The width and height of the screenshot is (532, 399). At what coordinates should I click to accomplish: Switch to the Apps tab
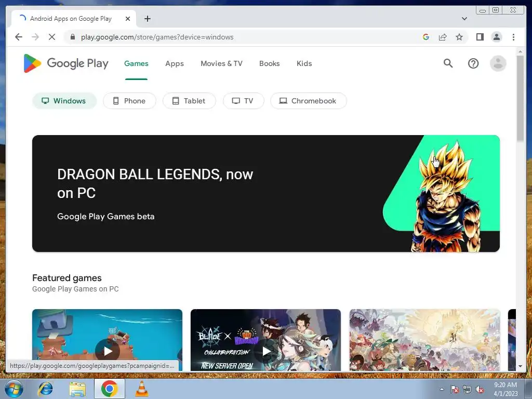point(175,63)
